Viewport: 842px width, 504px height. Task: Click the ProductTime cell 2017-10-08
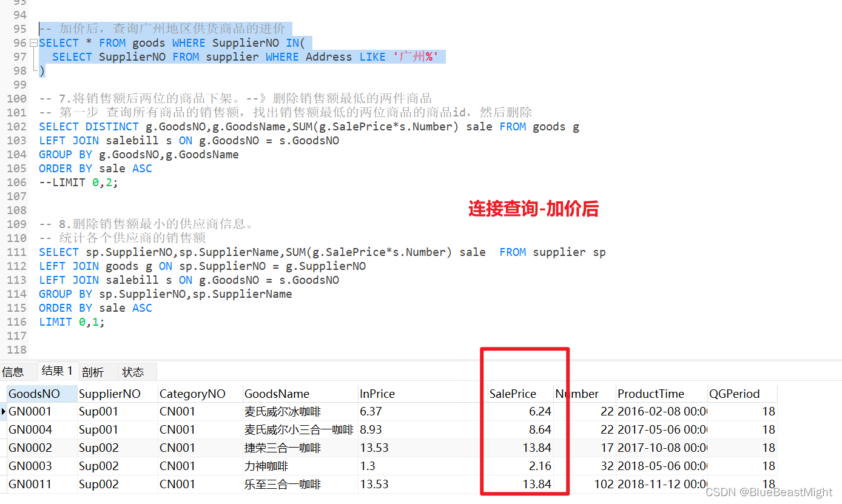point(661,448)
